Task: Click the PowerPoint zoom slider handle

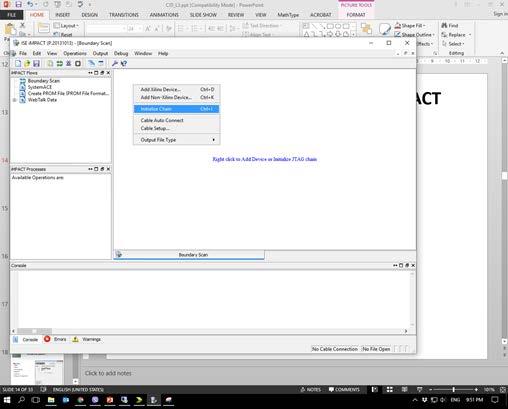Action: click(x=453, y=389)
